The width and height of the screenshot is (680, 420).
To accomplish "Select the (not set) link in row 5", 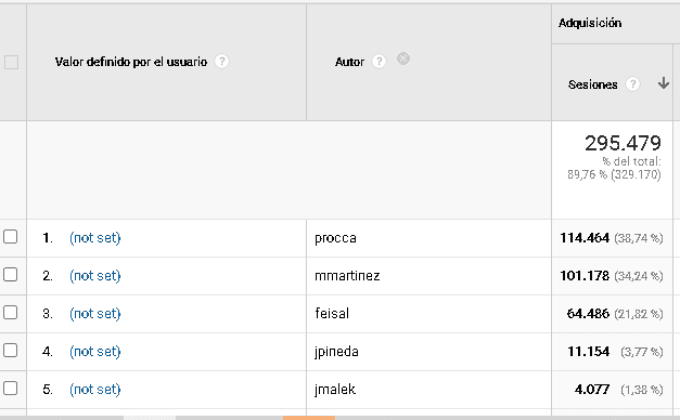I will pos(95,390).
